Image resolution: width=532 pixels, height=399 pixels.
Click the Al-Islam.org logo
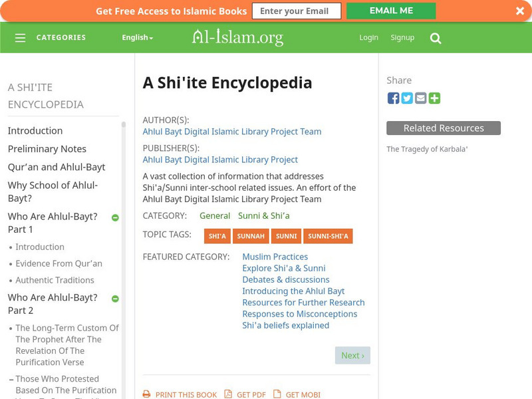pyautogui.click(x=237, y=37)
